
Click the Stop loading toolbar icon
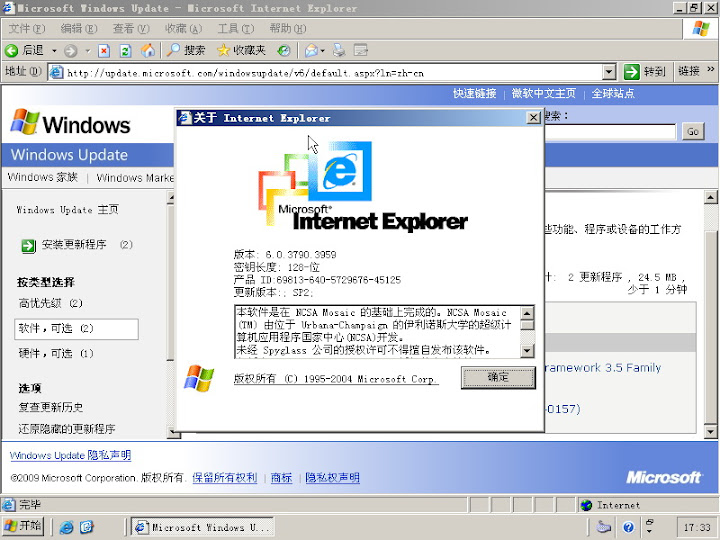[x=104, y=51]
